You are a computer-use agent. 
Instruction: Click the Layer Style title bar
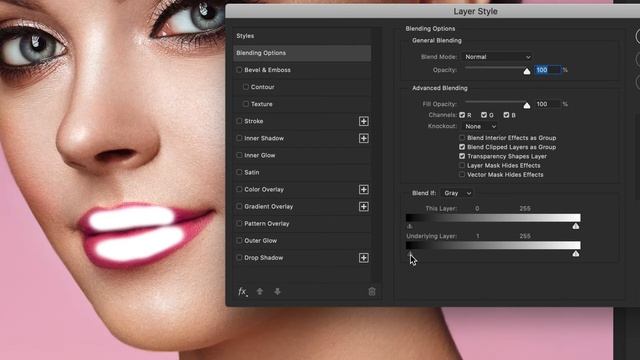(433, 11)
